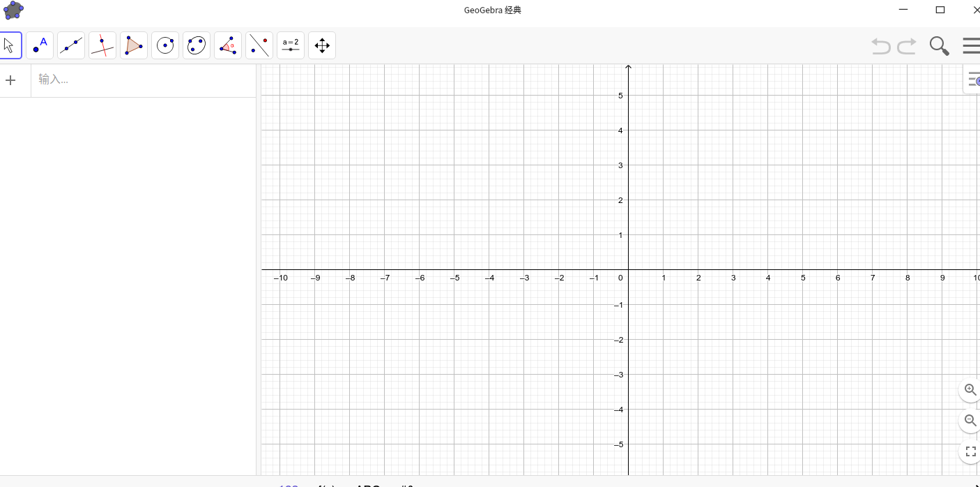980x487 pixels.
Task: Click the 9 label on horizontal axis
Action: (x=942, y=278)
